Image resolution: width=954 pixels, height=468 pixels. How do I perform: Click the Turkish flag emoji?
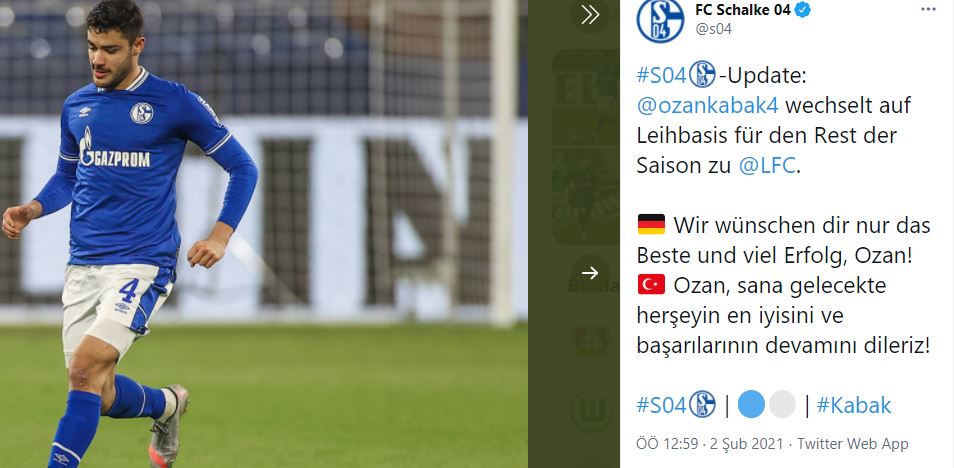[x=651, y=284]
